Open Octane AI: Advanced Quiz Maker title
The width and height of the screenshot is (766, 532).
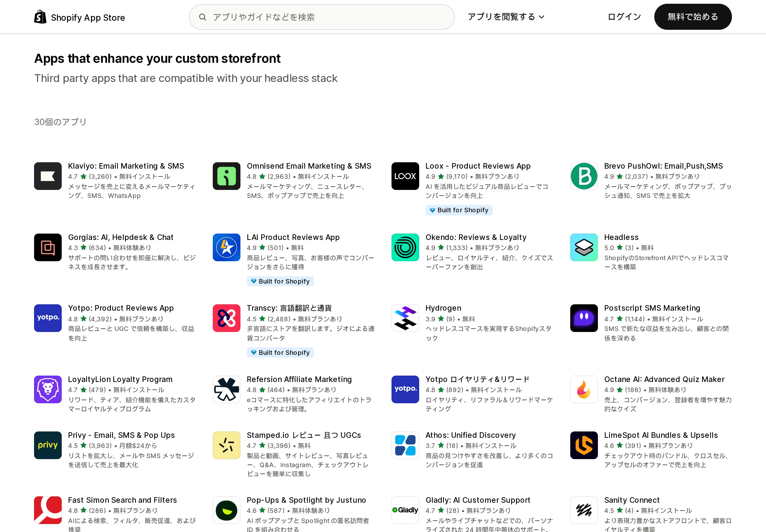click(x=664, y=379)
